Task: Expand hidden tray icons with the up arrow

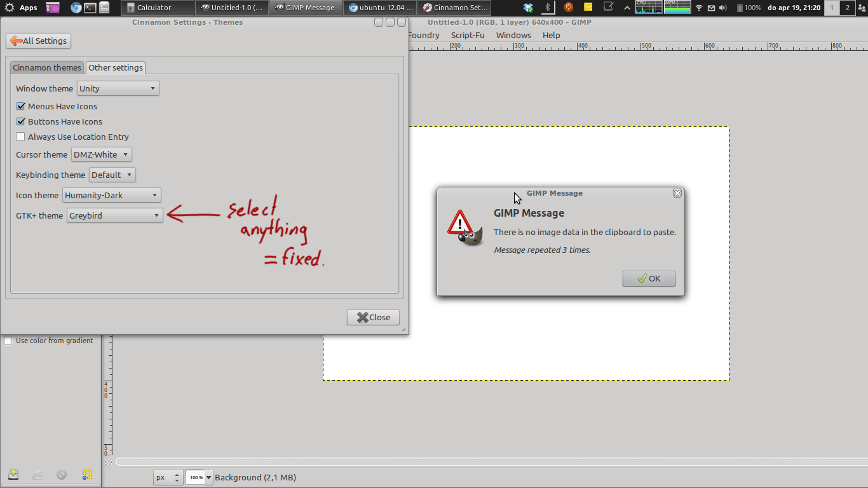Action: pos(627,8)
